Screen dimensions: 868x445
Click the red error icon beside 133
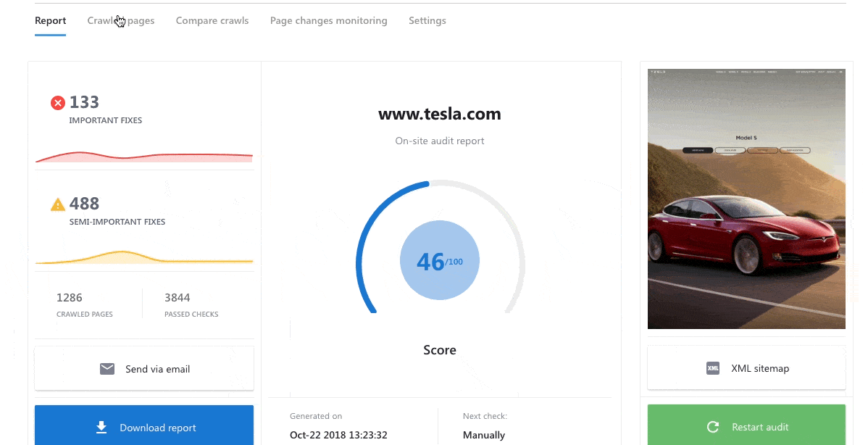57,102
